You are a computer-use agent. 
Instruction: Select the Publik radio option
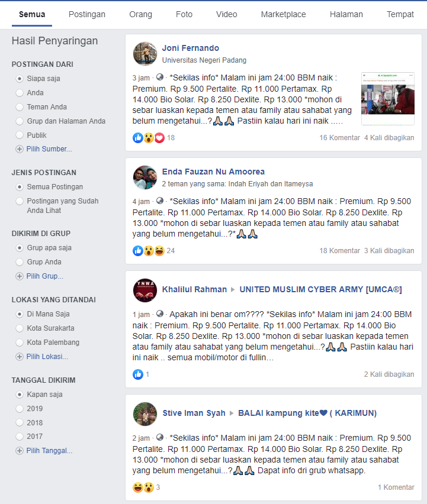click(x=20, y=135)
